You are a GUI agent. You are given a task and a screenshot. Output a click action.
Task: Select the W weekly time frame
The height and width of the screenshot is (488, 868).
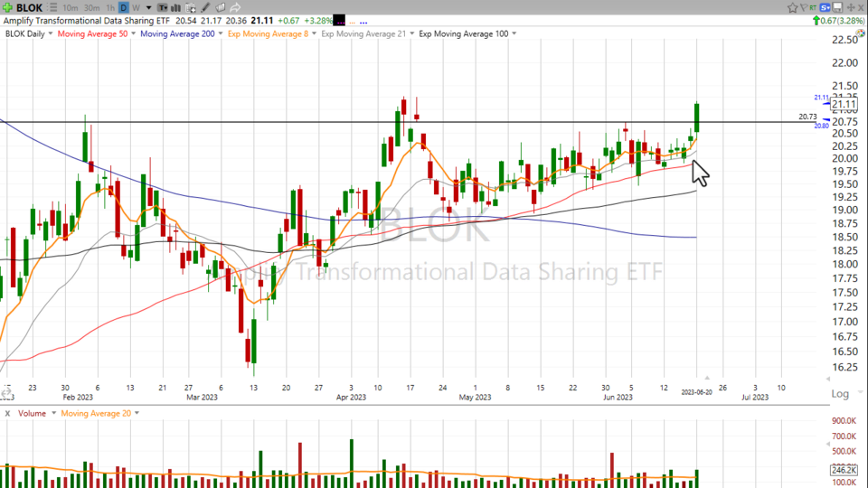(x=136, y=8)
